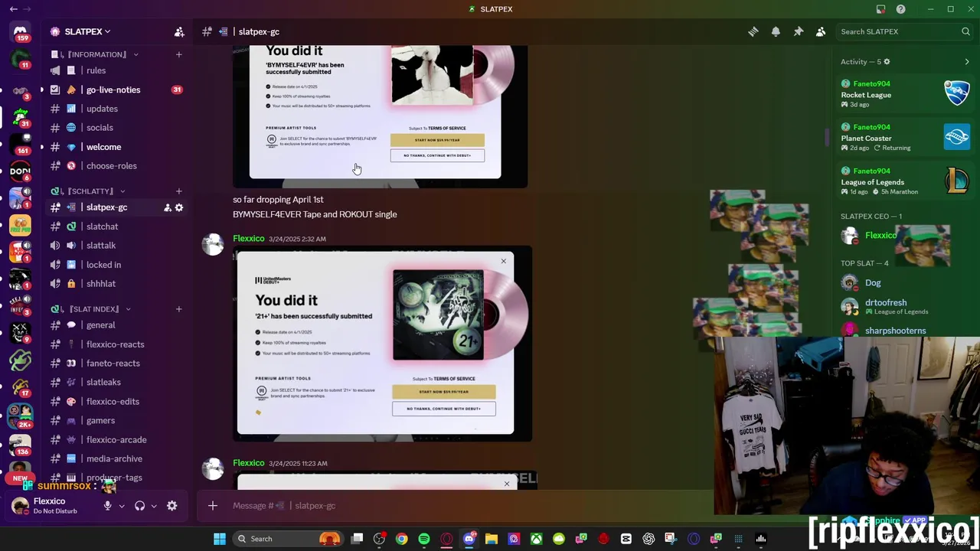Screen dimensions: 980x551
Task: Select member Dog in TOP SLAT list
Action: pyautogui.click(x=906, y=283)
